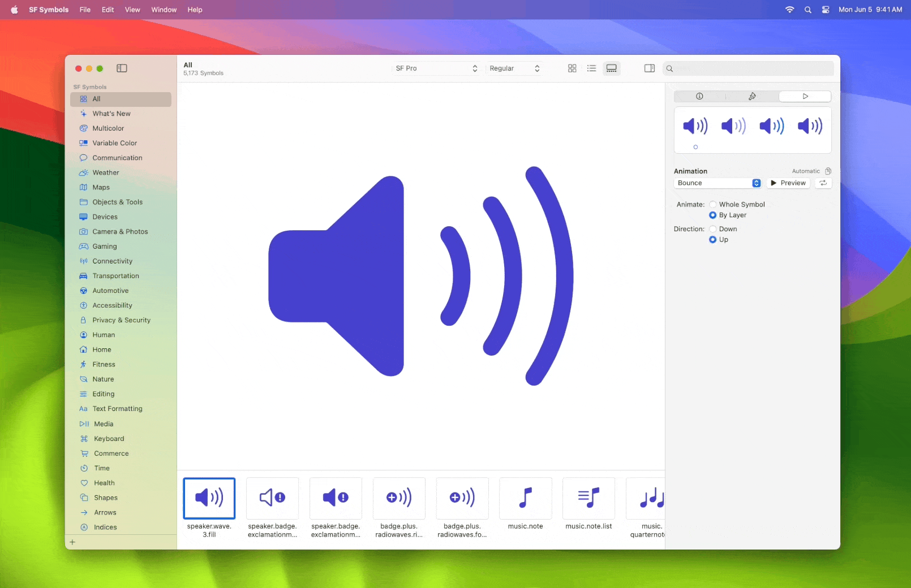Open the SF Pro font dropdown
911x588 pixels.
pyautogui.click(x=436, y=68)
